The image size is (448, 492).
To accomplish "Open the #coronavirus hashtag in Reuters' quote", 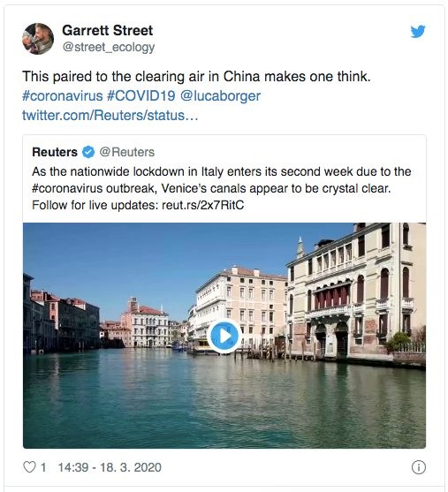I will point(67,188).
